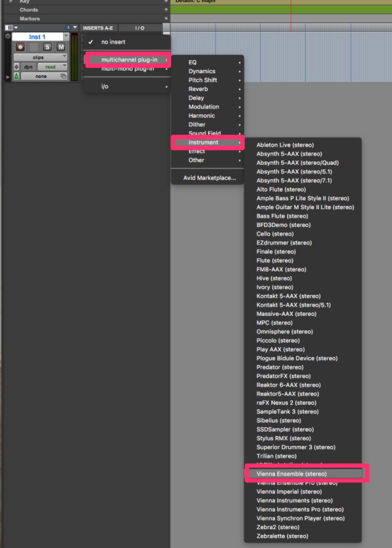The image size is (392, 548).
Task: Select SampleTank 3 (stereo)
Action: pos(302,412)
